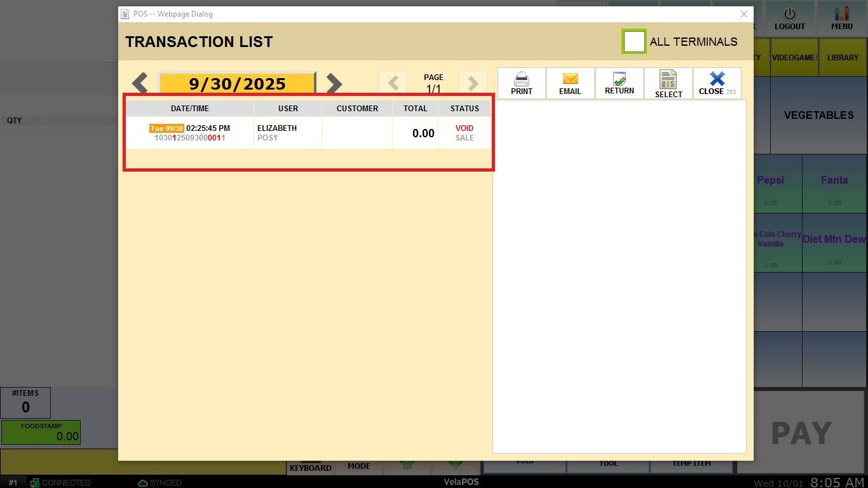
Task: Click the Return transaction icon
Action: click(x=620, y=79)
